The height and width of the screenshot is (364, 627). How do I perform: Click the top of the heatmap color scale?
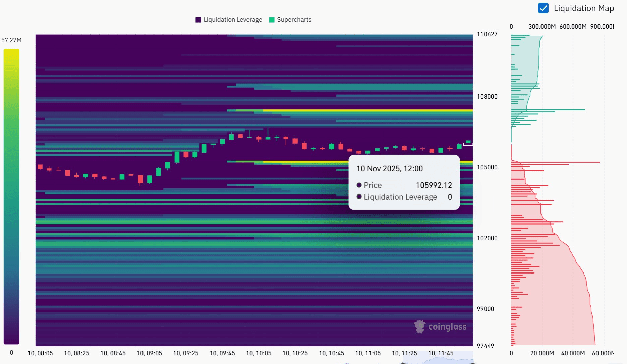point(11,51)
